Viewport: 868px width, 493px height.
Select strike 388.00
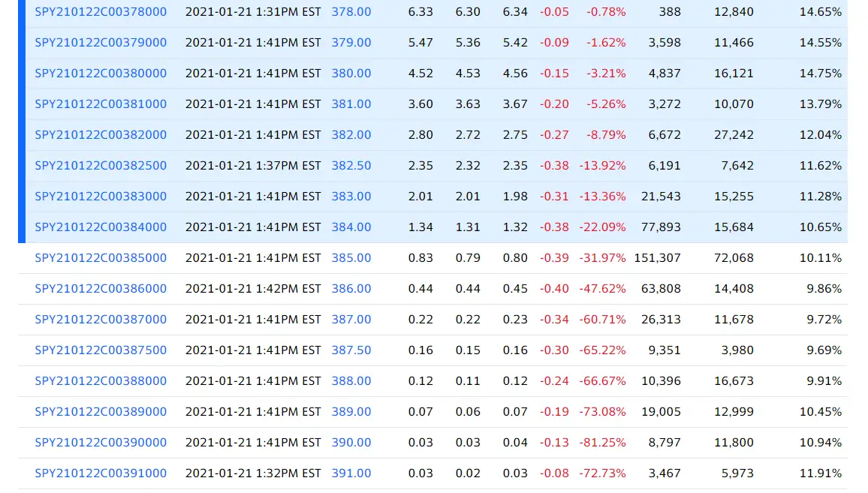351,381
